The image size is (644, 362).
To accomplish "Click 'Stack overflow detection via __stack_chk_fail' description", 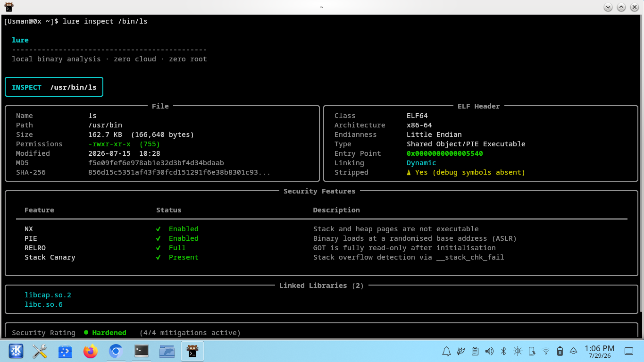I will (x=409, y=257).
